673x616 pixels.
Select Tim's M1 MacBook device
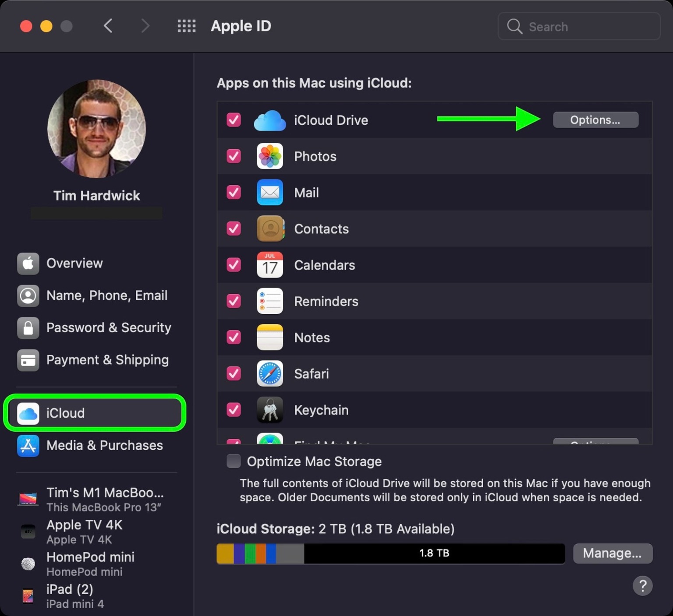click(96, 499)
